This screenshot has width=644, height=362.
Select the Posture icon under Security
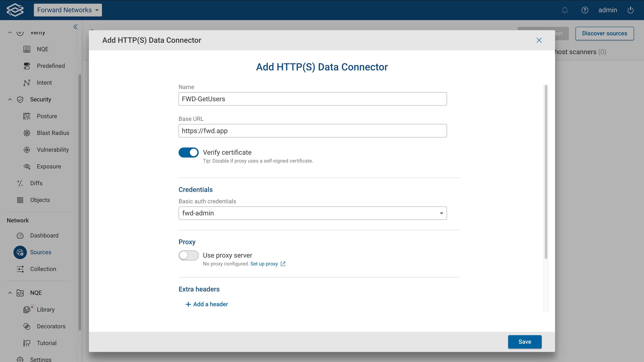pos(27,116)
